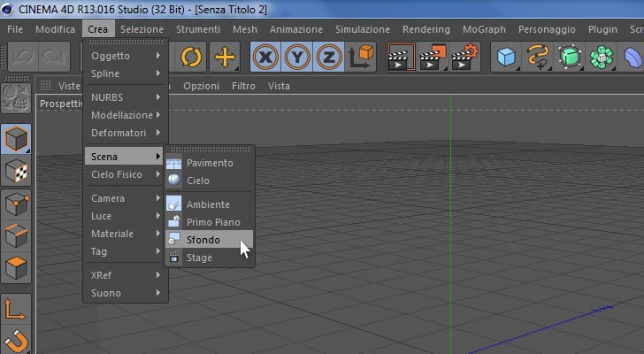644x354 pixels.
Task: Select the Rotate tool icon
Action: tap(191, 57)
